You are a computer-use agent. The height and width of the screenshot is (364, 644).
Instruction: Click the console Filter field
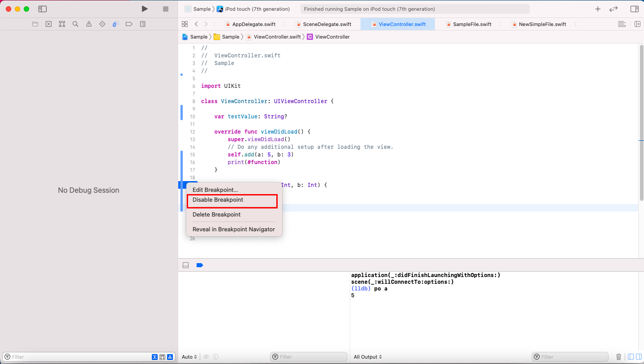point(571,357)
